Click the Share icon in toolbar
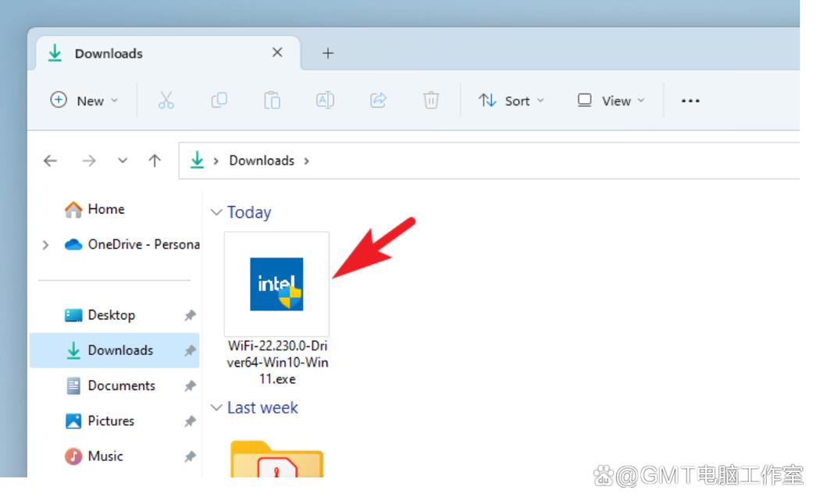 point(378,101)
